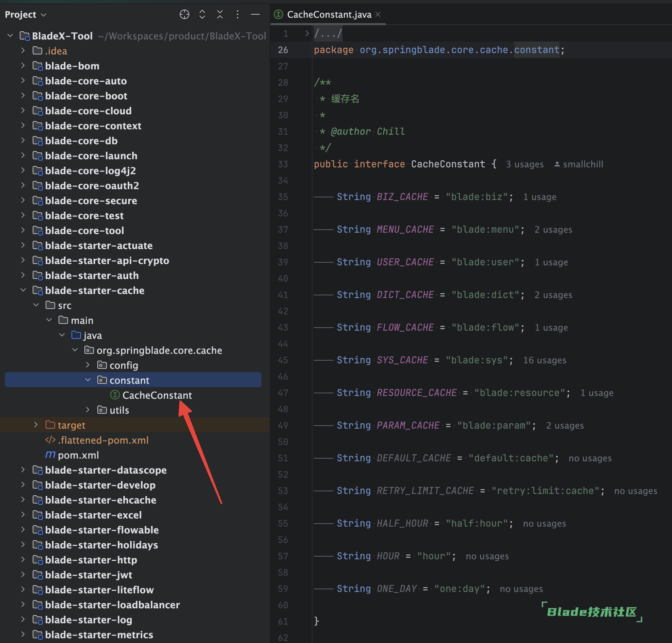Collapse the constant package chevron
The height and width of the screenshot is (643, 672).
pos(88,380)
